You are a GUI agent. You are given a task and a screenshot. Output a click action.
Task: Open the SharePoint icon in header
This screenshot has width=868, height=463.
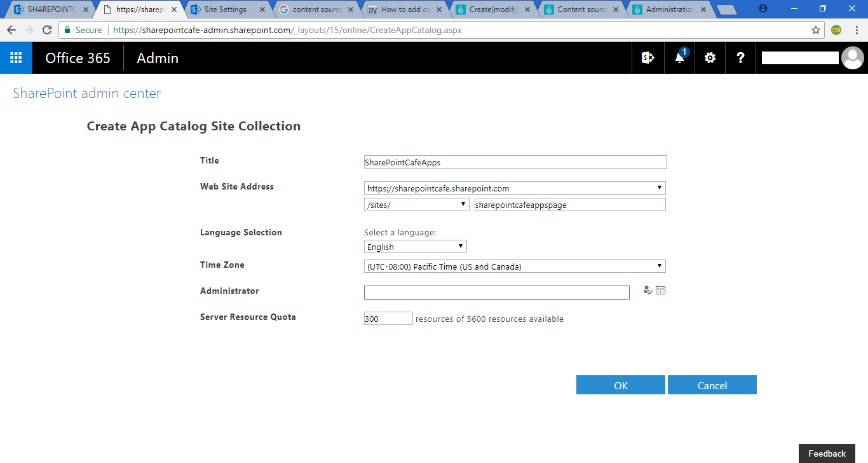click(x=648, y=58)
